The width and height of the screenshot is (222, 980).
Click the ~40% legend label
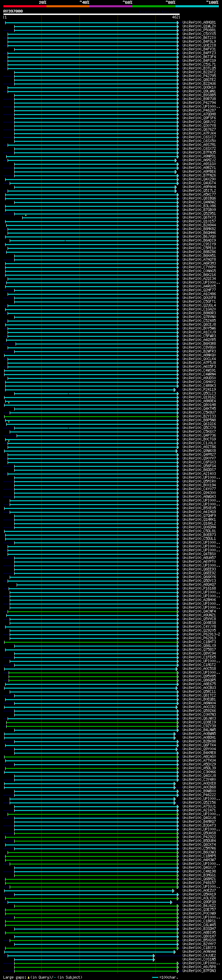pos(85,2)
